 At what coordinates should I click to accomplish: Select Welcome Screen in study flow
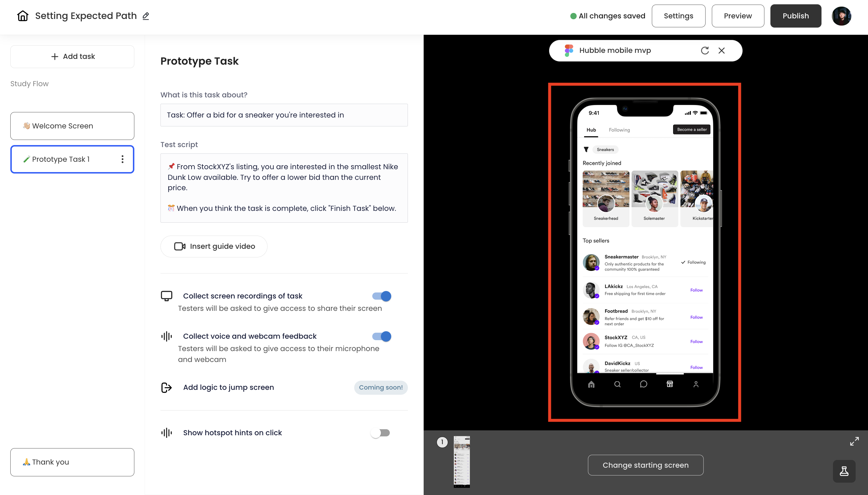72,126
